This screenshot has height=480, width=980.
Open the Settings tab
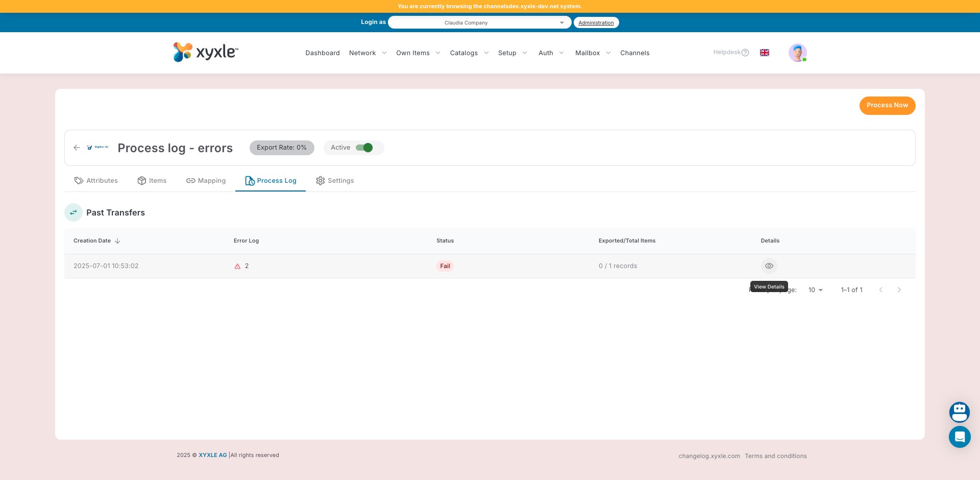tap(335, 181)
